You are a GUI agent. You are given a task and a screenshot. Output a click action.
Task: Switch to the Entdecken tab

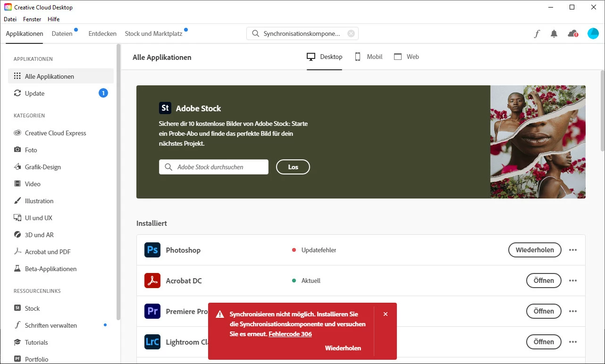click(x=102, y=33)
